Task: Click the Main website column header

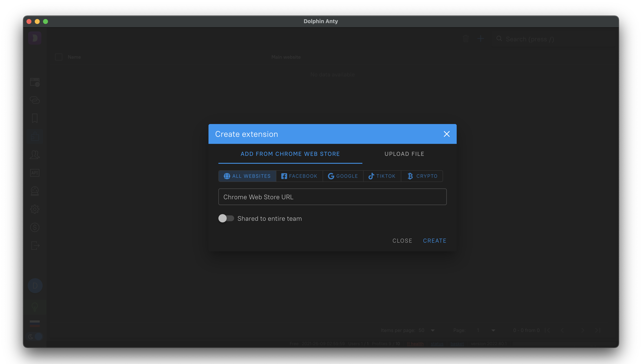Action: pos(286,57)
